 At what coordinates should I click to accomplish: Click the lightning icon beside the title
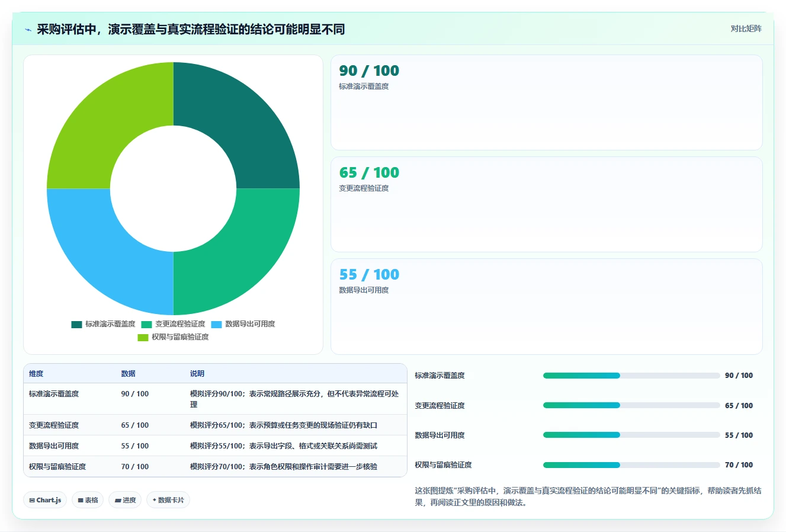(x=28, y=30)
